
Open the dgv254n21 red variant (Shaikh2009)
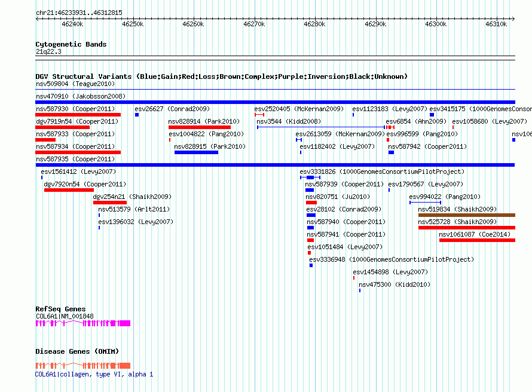[109, 203]
